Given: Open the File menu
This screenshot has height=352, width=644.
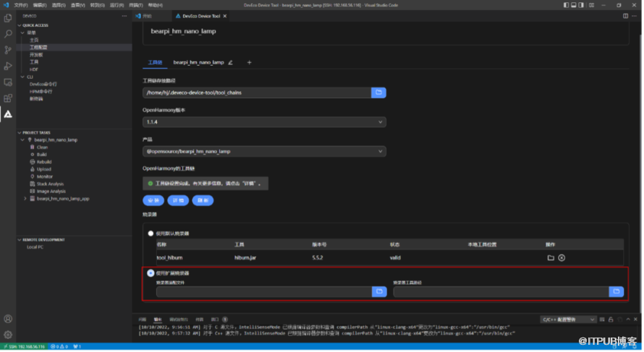Looking at the screenshot, I should tap(20, 5).
